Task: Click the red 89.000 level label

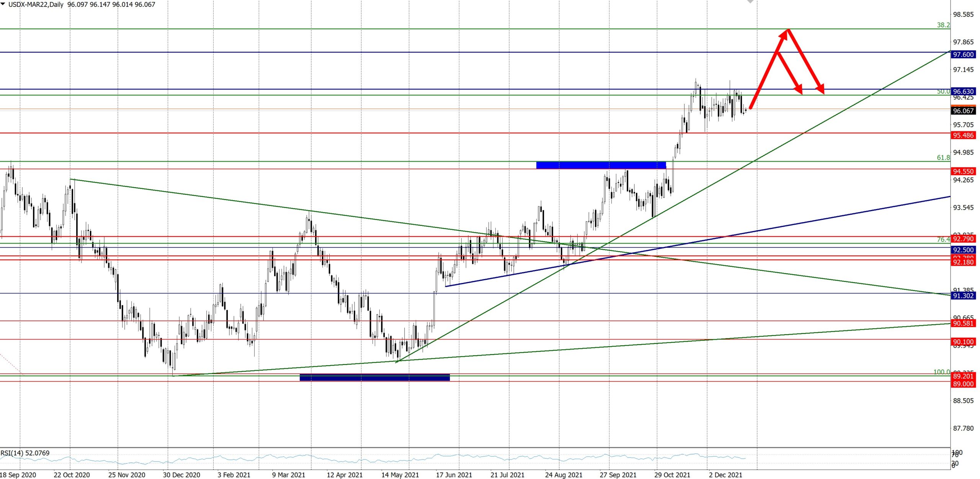Action: tap(963, 384)
